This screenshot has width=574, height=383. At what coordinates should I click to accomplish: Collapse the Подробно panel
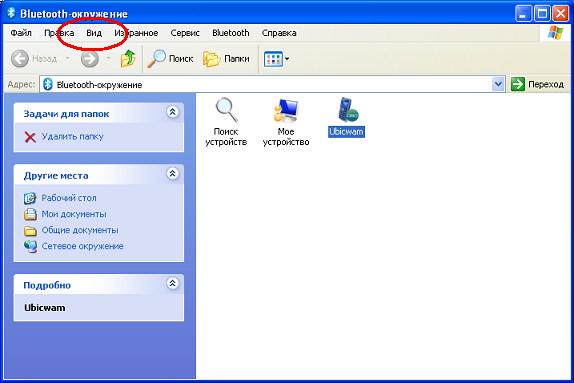click(172, 283)
